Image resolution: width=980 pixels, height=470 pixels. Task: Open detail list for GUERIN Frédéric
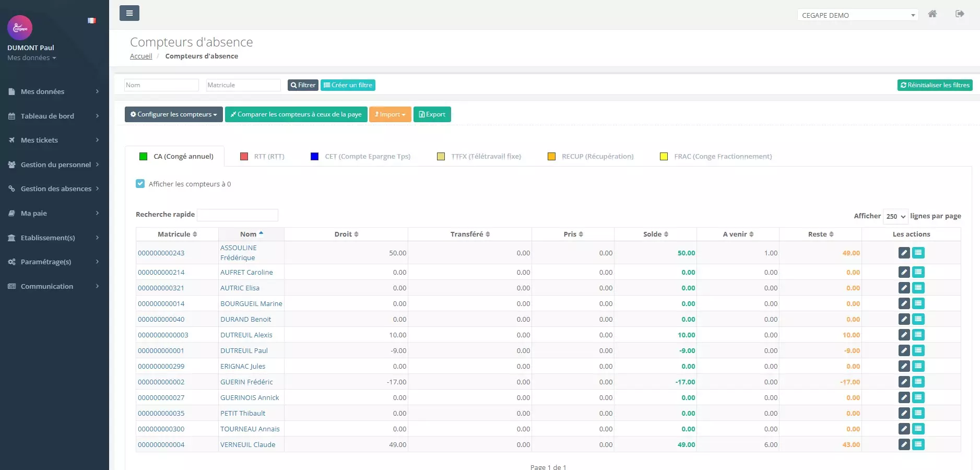(x=918, y=382)
